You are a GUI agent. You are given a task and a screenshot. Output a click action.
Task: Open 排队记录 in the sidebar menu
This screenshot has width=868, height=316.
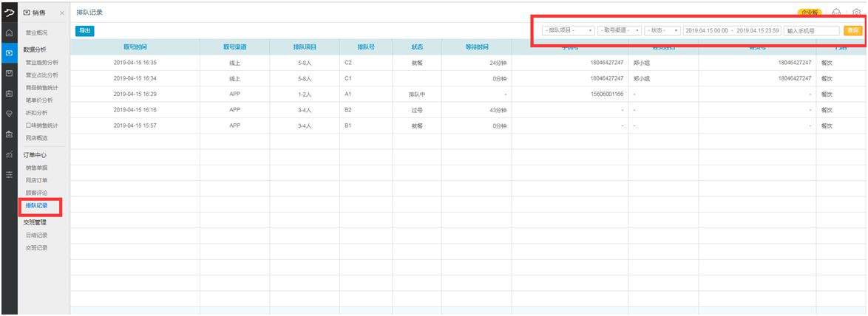pos(37,205)
